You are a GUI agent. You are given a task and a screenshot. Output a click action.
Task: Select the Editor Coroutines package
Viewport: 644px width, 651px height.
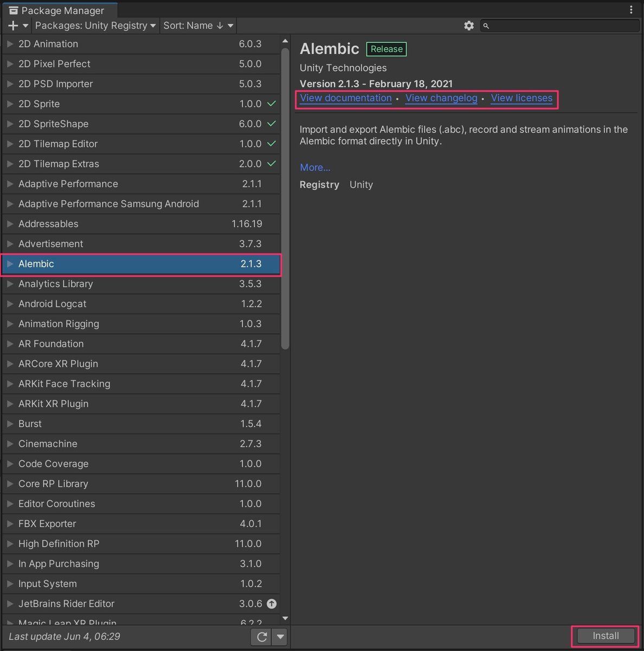141,504
